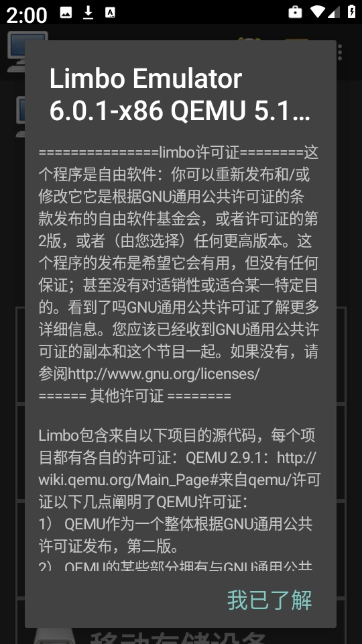
Task: Tap the work profile briefcase status icon
Action: click(295, 12)
